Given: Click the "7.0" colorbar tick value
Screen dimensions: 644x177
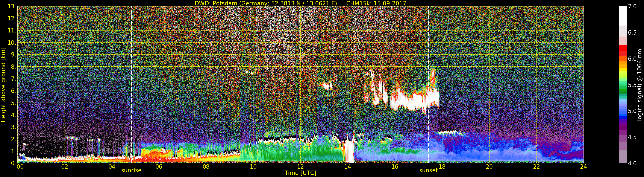Looking at the screenshot, I should tap(632, 6).
